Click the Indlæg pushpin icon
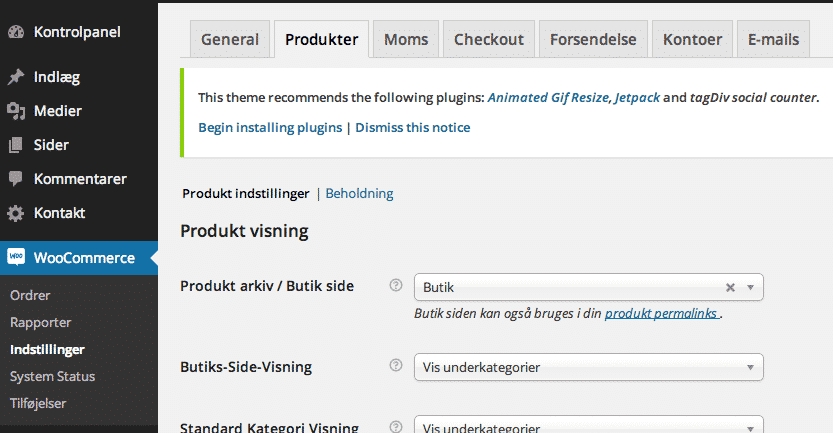 [x=16, y=77]
